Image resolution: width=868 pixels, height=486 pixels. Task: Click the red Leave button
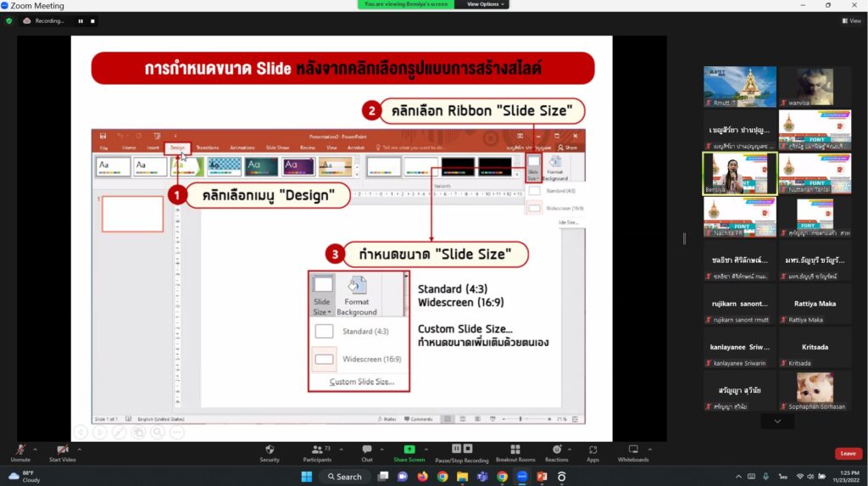[x=848, y=453]
